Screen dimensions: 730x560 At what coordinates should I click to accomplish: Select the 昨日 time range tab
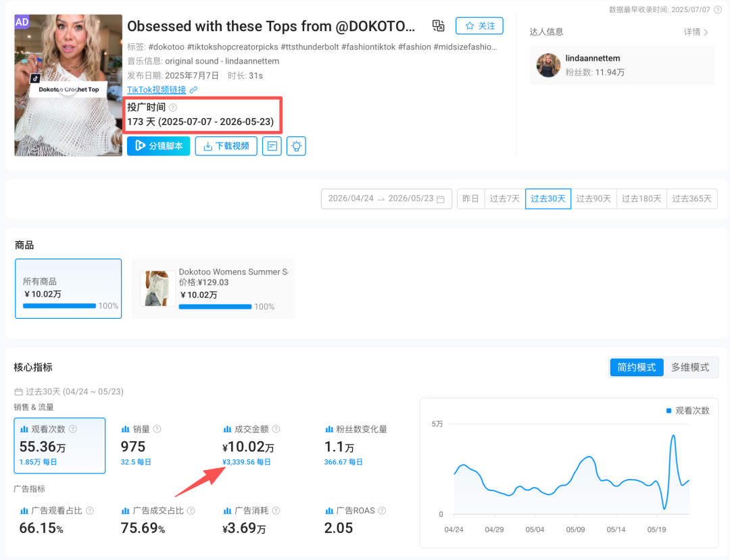pos(470,199)
